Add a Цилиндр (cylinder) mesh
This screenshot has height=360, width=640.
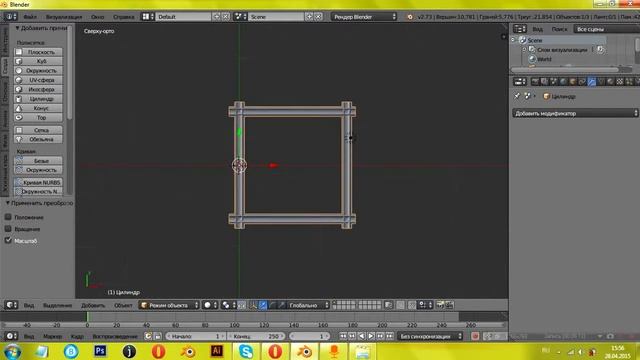[x=38, y=99]
